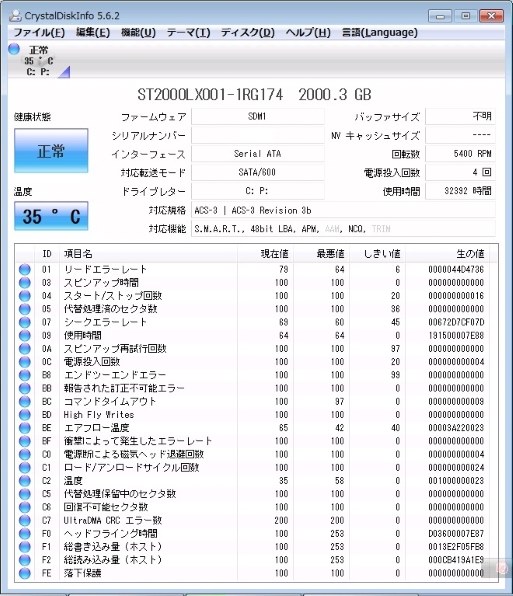513x596 pixels.
Task: Click the 項目名 column header
Action: [149, 254]
